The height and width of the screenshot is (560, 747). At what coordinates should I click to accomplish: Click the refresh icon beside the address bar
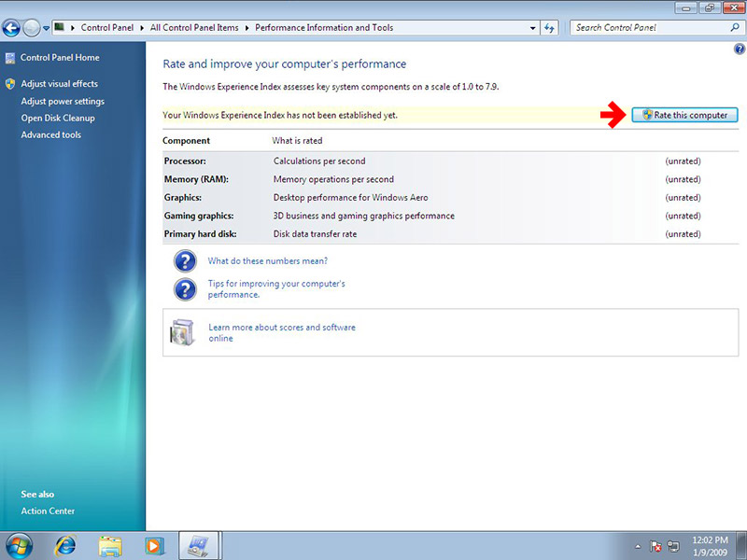tap(550, 28)
